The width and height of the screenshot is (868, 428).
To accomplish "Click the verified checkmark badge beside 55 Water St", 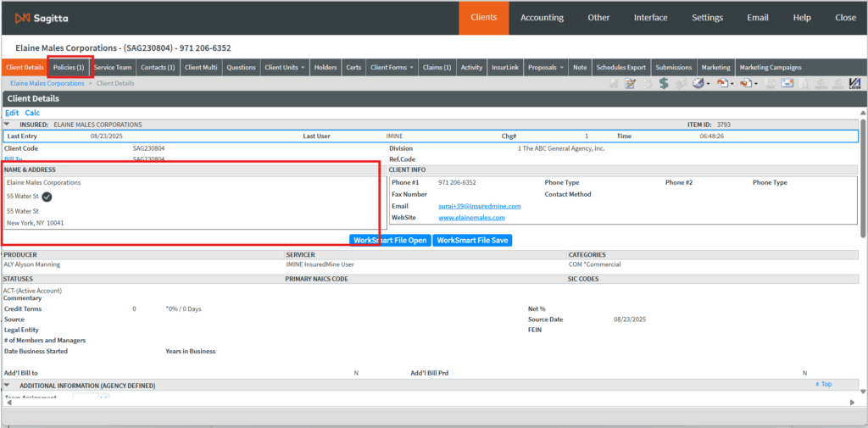I will 47,197.
